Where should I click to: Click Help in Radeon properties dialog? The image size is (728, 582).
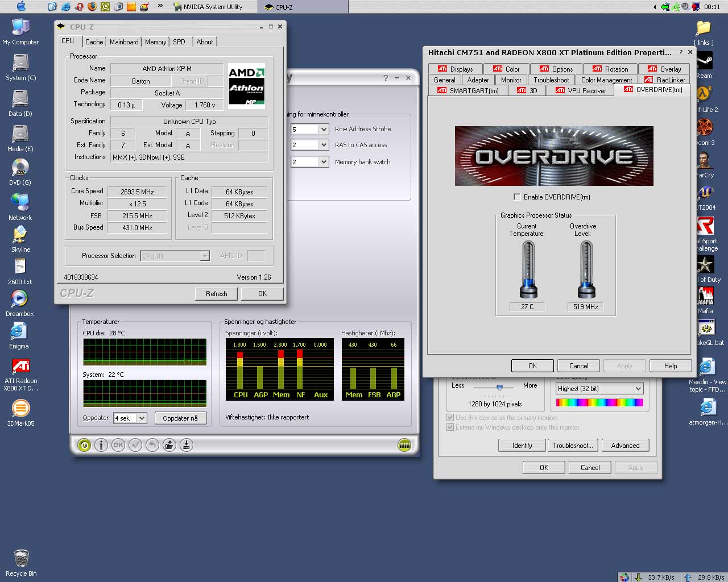pos(671,365)
